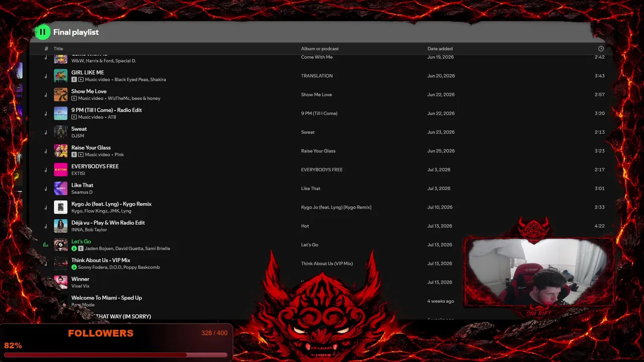Open the 'Kygo Jo (feat. Lyng) [Kygo Remix]' album link

coord(336,207)
